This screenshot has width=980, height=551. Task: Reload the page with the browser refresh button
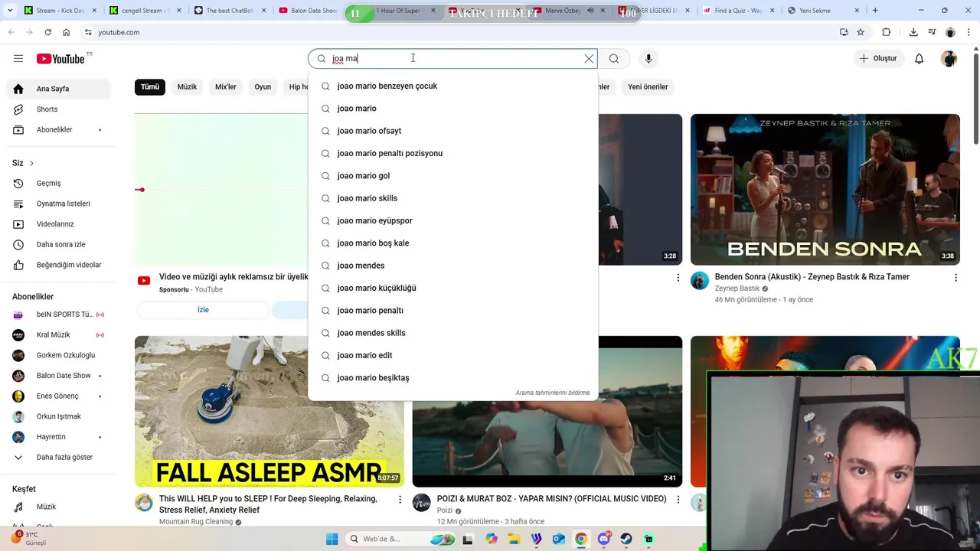(47, 32)
